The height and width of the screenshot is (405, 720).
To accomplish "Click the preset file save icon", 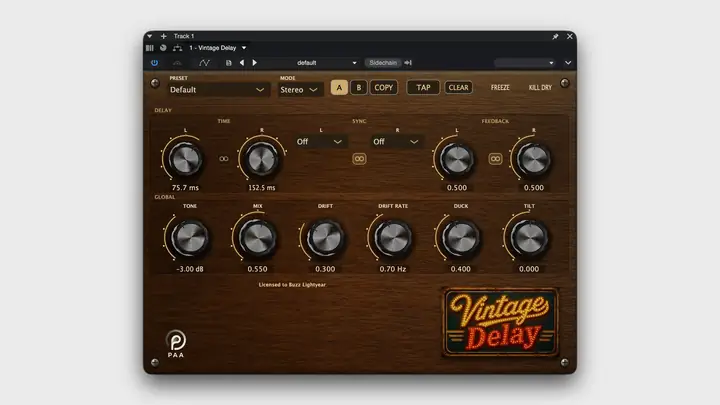I will (229, 63).
